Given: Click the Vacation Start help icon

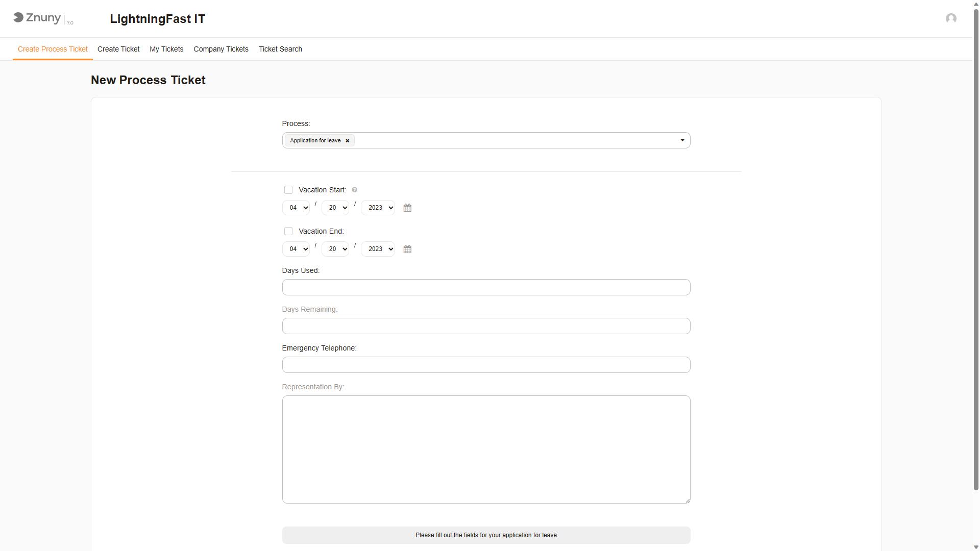Looking at the screenshot, I should tap(354, 190).
